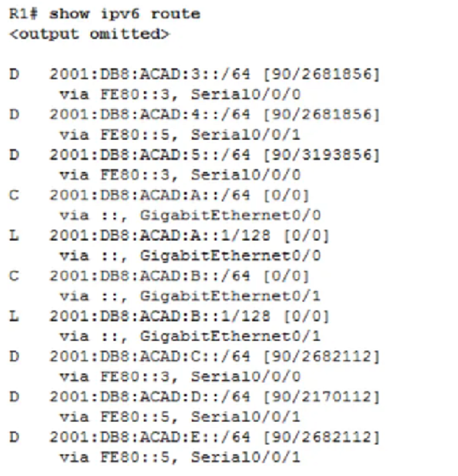Click the '<output omitted>' line
Viewport: 458px width, 476px height.
pos(89,34)
